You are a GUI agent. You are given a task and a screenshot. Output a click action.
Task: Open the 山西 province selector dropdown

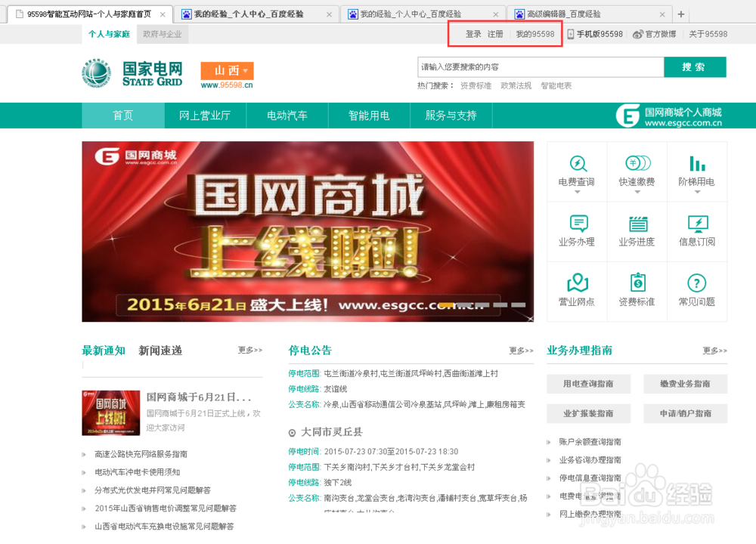[227, 71]
